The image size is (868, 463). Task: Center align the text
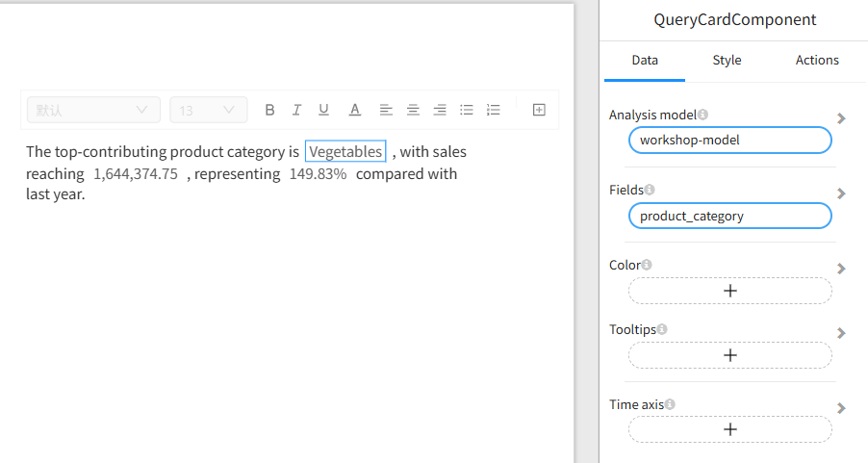413,110
